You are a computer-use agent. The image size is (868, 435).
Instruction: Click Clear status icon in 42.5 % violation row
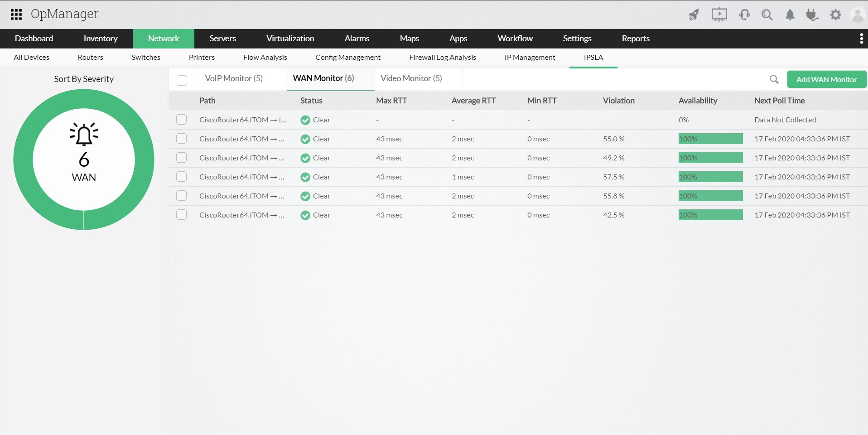(x=305, y=215)
